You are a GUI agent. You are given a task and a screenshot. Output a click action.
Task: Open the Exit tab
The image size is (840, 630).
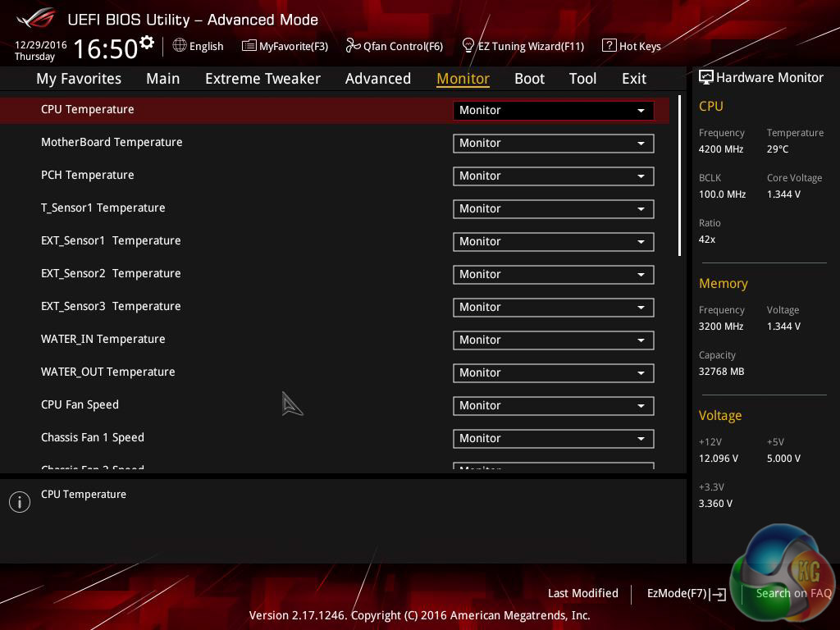point(634,79)
